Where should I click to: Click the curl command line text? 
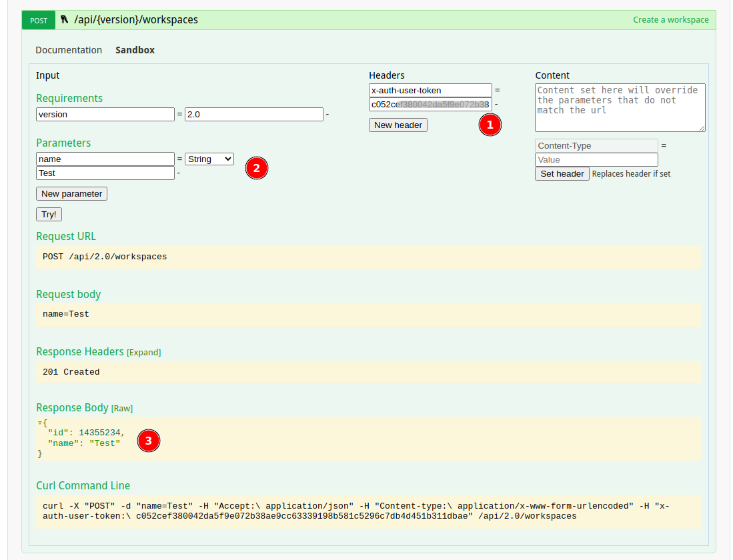click(356, 511)
